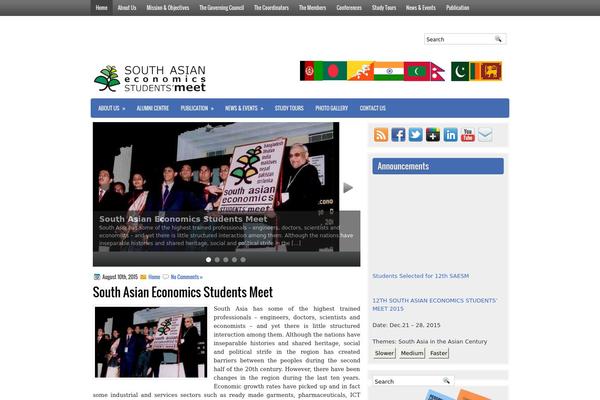This screenshot has width=600, height=400.
Task: Click the country flags banner
Action: (401, 71)
